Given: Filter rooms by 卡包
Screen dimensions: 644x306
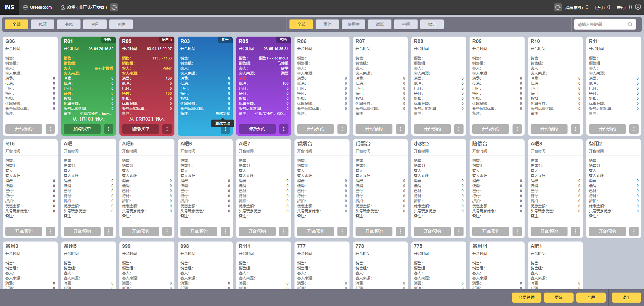Looking at the screenshot, I should point(69,25).
